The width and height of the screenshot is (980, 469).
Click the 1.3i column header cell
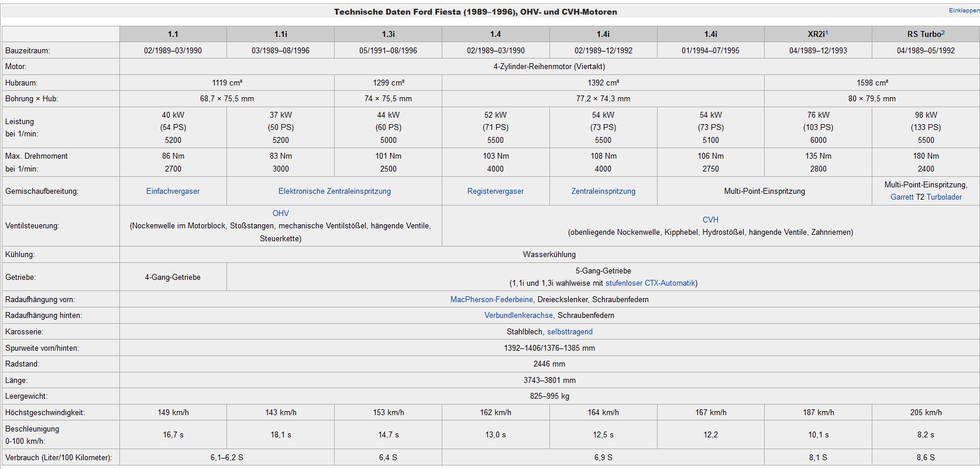[388, 34]
